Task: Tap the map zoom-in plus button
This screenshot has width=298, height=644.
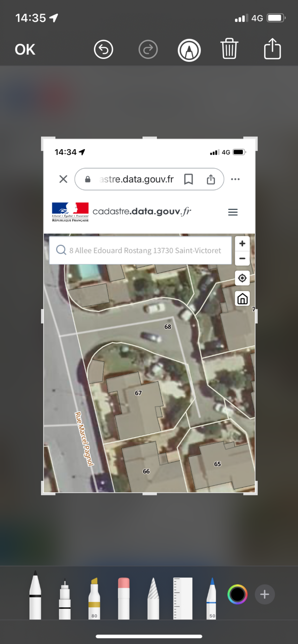Action: (x=242, y=244)
